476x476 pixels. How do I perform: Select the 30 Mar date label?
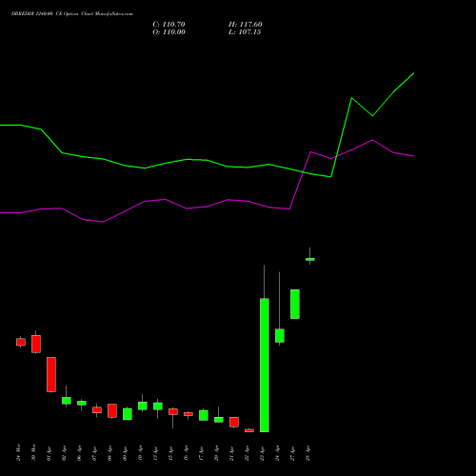(33, 453)
